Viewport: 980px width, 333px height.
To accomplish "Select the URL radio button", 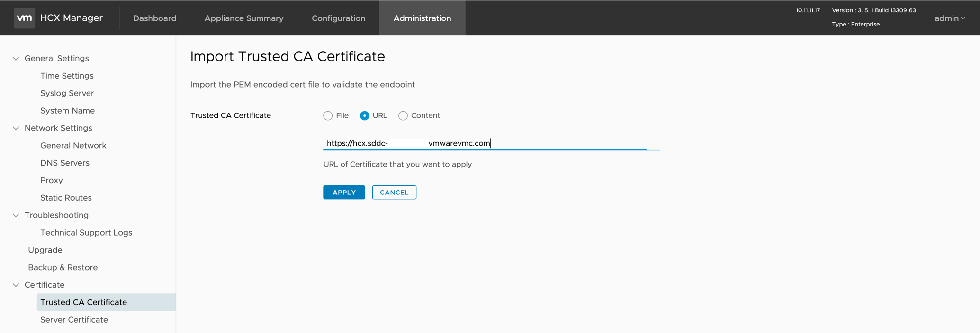I will click(364, 116).
